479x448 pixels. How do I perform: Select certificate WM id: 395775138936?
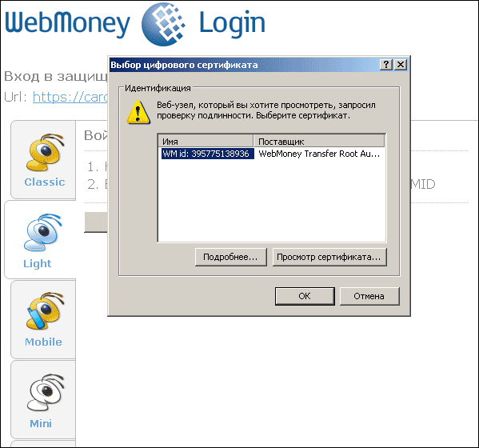pyautogui.click(x=208, y=154)
